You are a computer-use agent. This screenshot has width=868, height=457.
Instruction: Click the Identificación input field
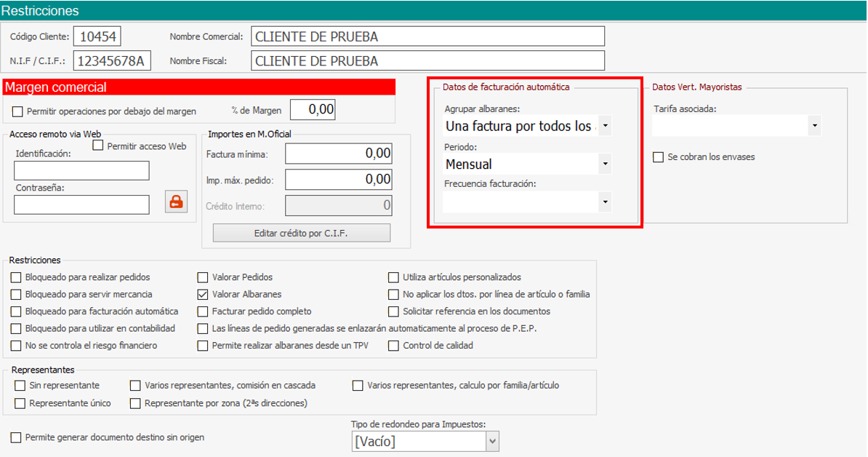tap(81, 170)
